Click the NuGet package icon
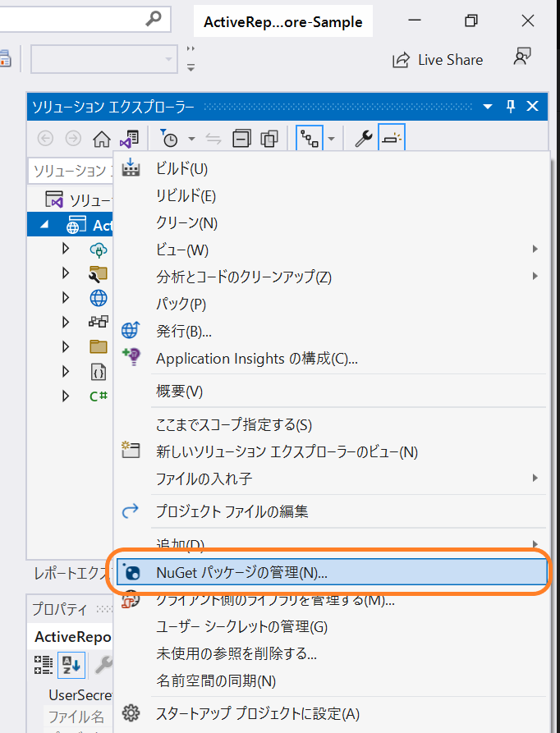Viewport: 560px width, 733px height. pos(131,572)
